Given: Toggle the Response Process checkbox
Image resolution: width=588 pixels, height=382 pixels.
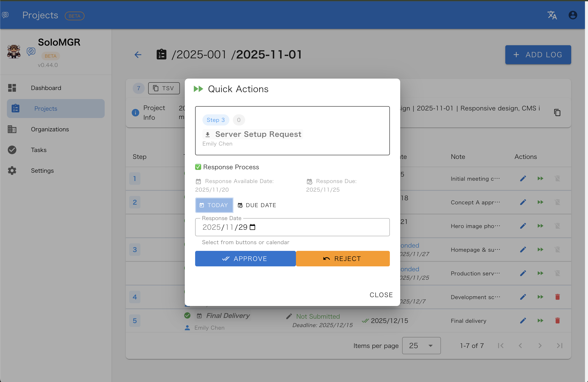Looking at the screenshot, I should 198,167.
